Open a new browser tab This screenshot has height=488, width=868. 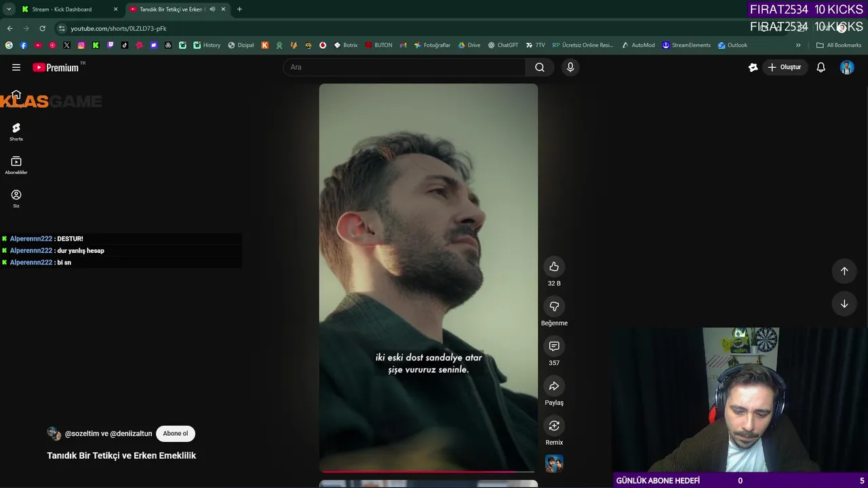coord(239,9)
